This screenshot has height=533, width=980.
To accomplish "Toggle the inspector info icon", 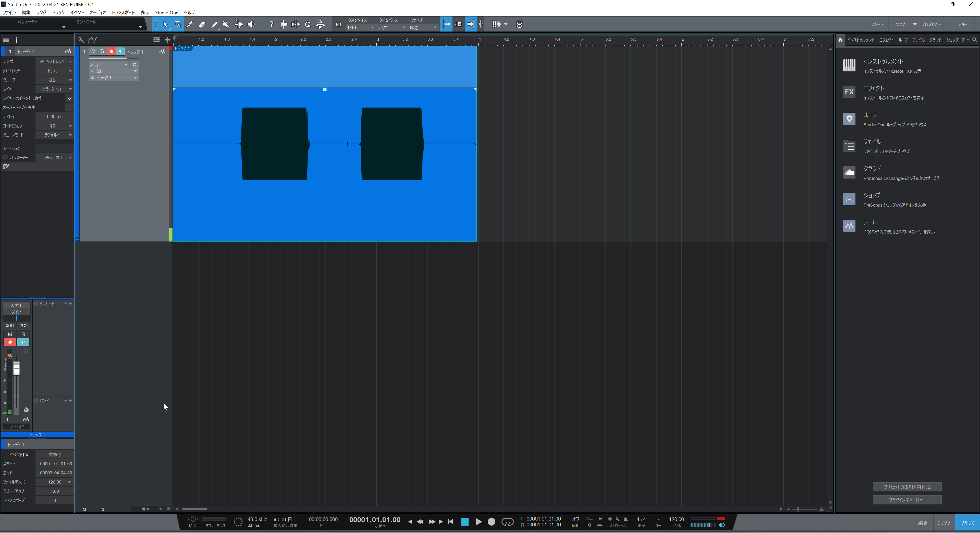I will (16, 40).
